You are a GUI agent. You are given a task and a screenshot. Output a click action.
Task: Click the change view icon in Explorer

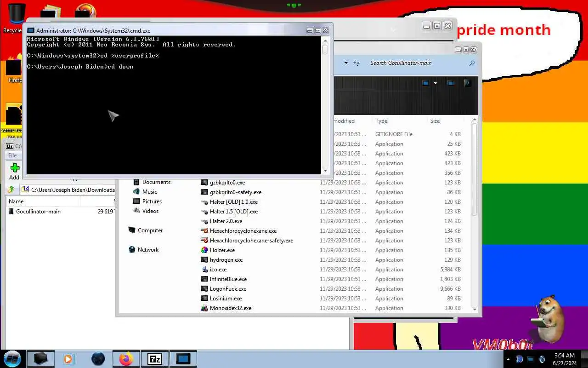pos(425,83)
